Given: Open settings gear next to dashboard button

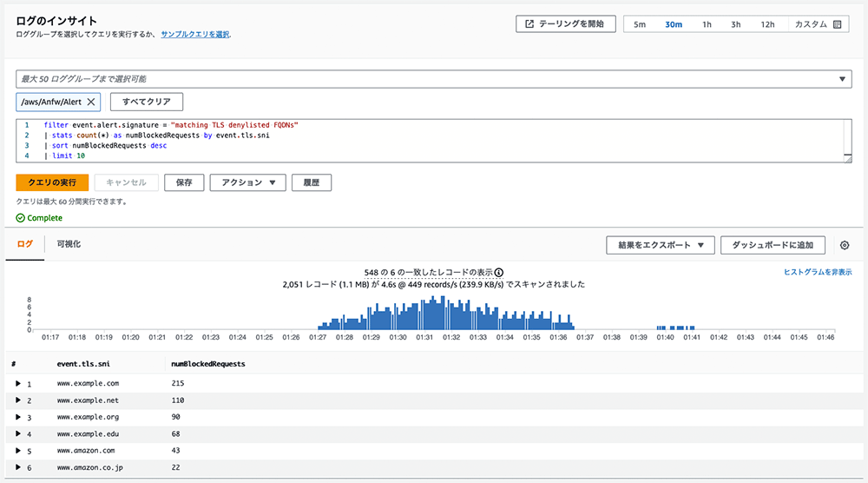Looking at the screenshot, I should tap(845, 245).
